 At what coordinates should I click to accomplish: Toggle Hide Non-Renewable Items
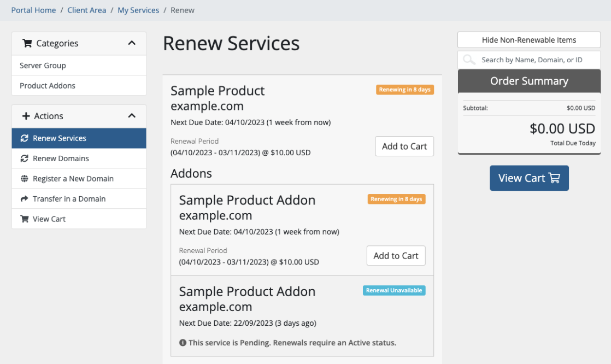point(528,39)
